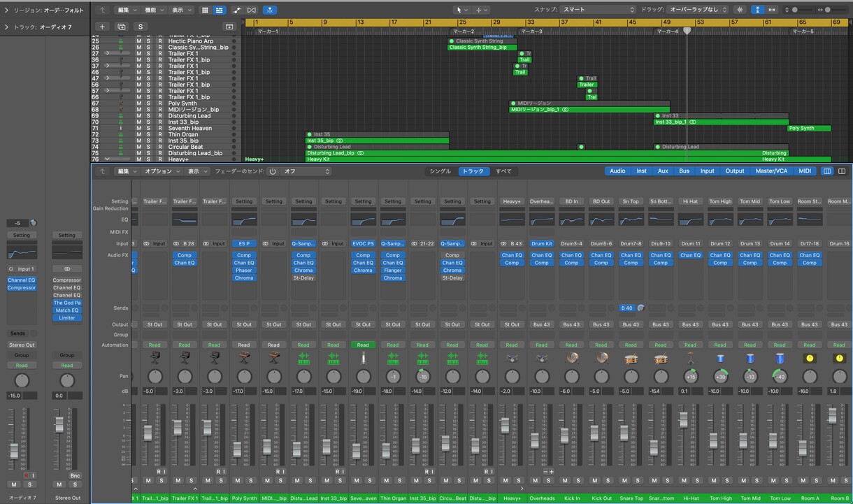Mute the Thin Organ track header
Image resolution: width=853 pixels, height=504 pixels.
pyautogui.click(x=138, y=135)
